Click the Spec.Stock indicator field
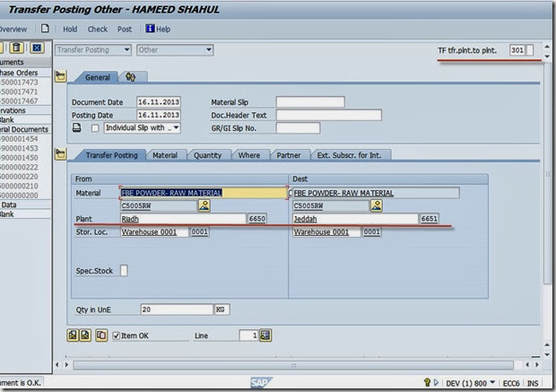 (x=124, y=270)
